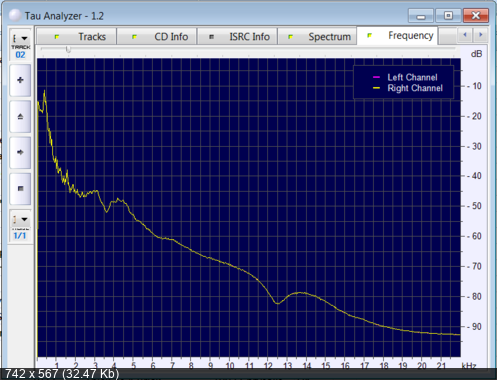
Task: Maximize the Tau Analyzer window
Action: point(448,15)
